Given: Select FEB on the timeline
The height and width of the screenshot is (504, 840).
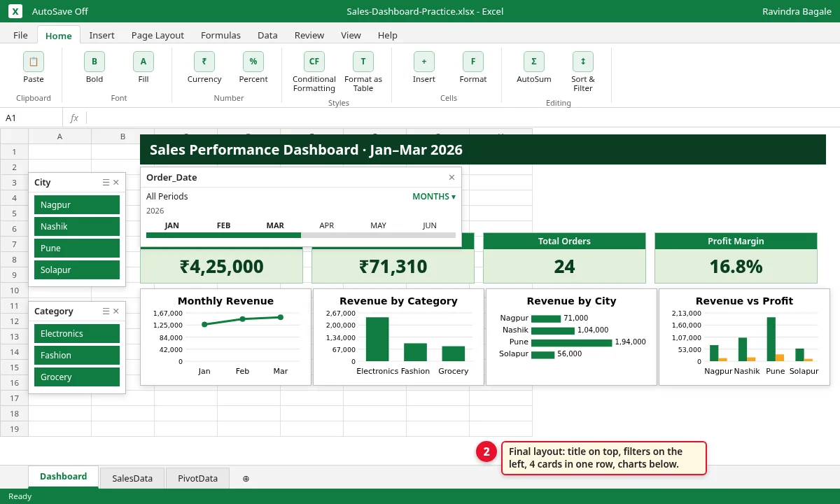Looking at the screenshot, I should click(x=224, y=225).
